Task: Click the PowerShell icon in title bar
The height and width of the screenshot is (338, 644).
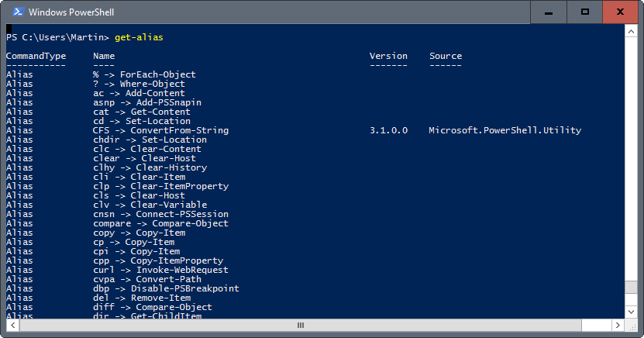Action: 18,12
